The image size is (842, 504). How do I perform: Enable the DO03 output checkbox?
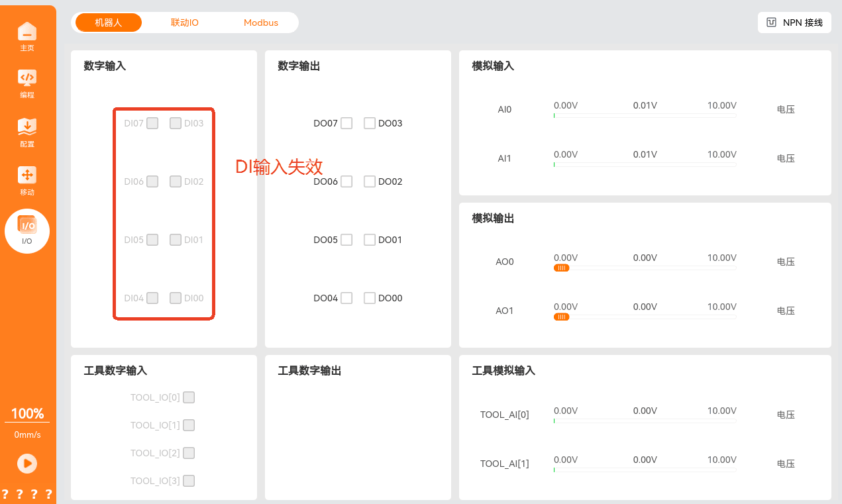370,123
